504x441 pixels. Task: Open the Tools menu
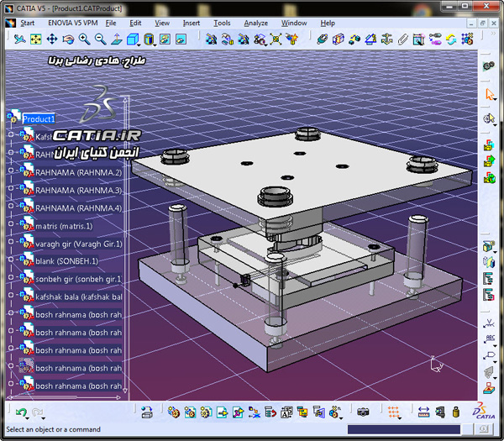coord(222,24)
